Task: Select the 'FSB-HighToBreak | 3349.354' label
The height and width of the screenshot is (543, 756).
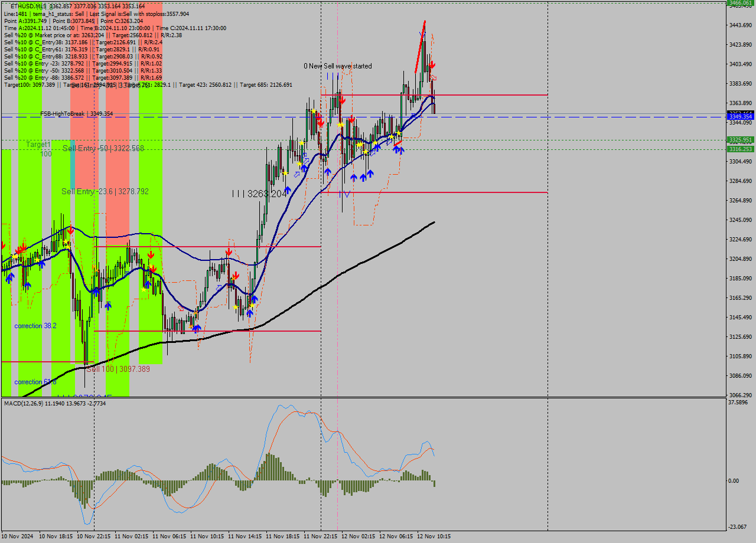Action: (76, 113)
